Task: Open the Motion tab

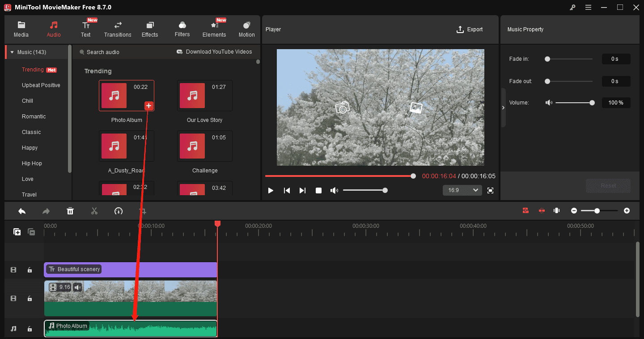Action: click(246, 29)
